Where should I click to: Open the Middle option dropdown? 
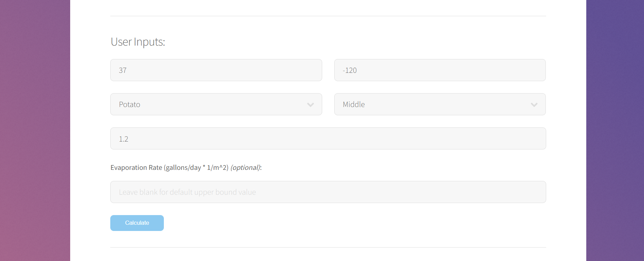pyautogui.click(x=440, y=104)
